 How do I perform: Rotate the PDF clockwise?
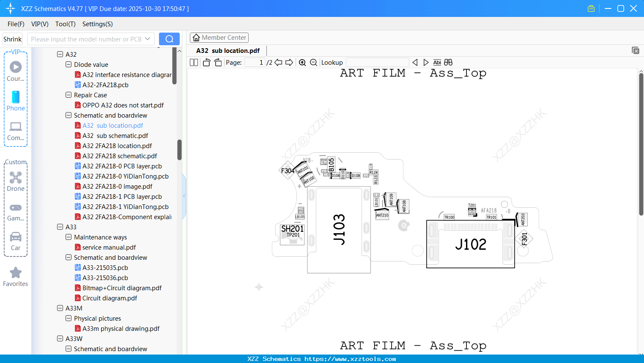(217, 62)
